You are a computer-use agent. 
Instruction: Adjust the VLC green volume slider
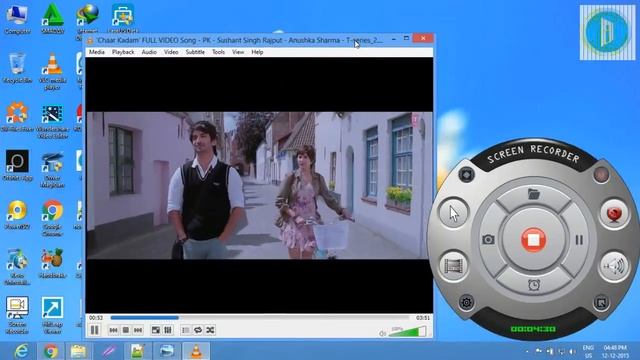[407, 331]
